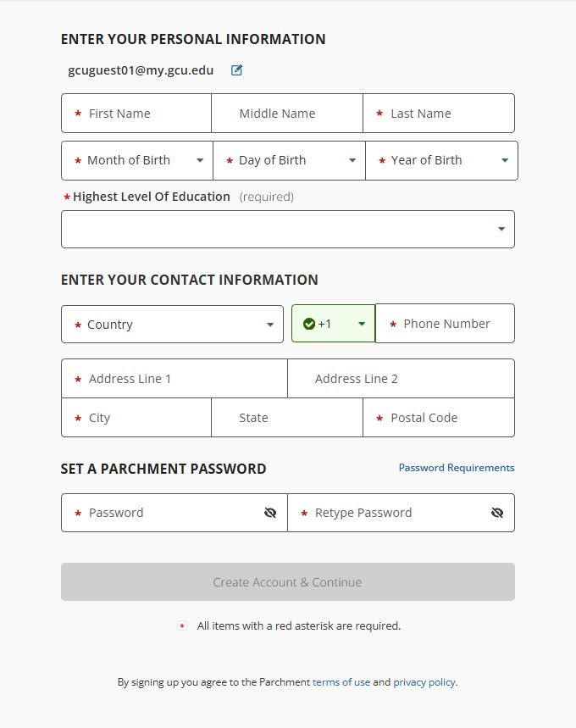Open the terms of use link

click(x=341, y=682)
